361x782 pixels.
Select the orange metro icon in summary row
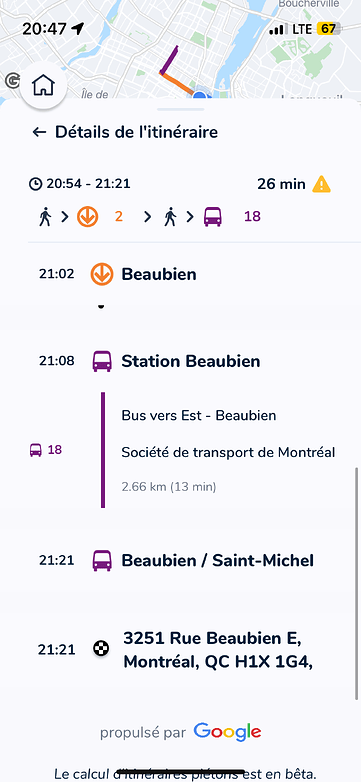[x=87, y=217]
